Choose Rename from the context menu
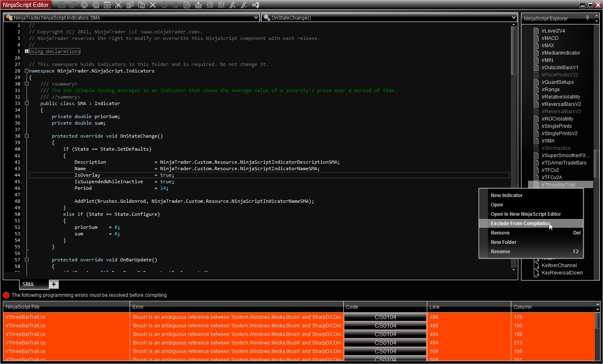Image resolution: width=603 pixels, height=364 pixels. (x=531, y=252)
